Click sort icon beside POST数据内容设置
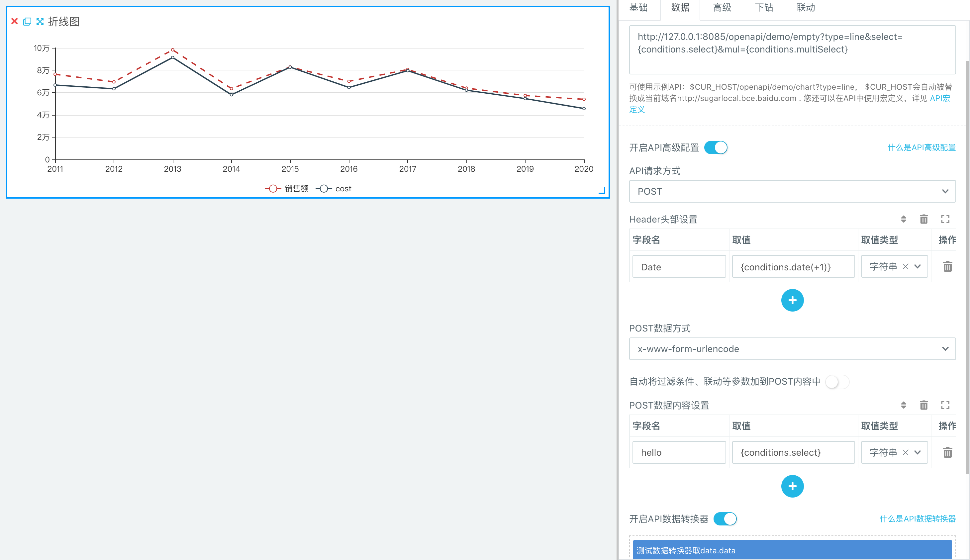The width and height of the screenshot is (970, 560). click(x=903, y=405)
